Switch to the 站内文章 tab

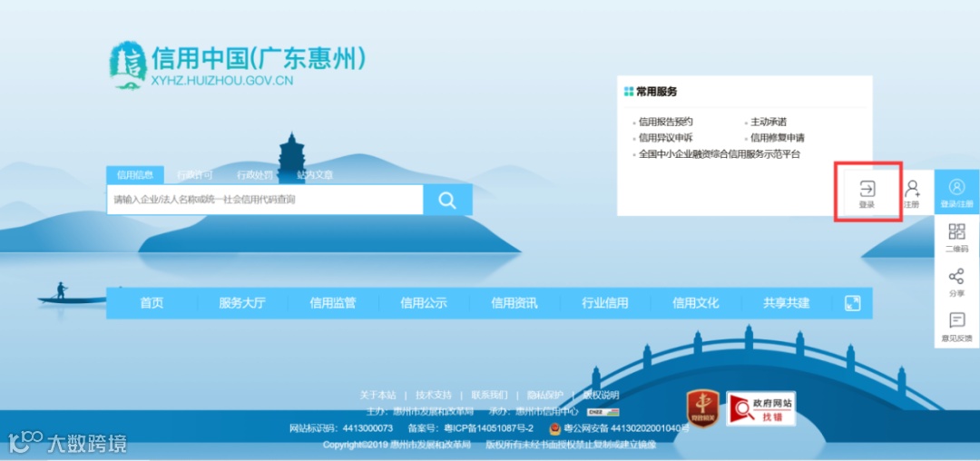315,175
